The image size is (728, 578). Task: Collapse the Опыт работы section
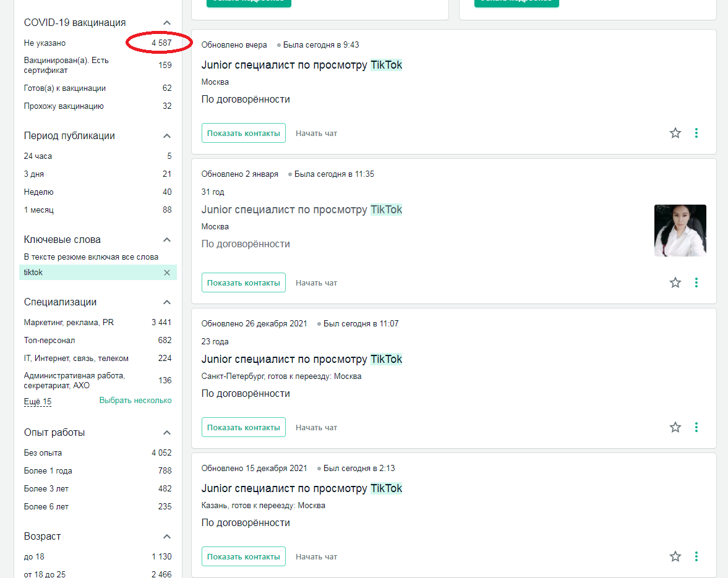[167, 433]
